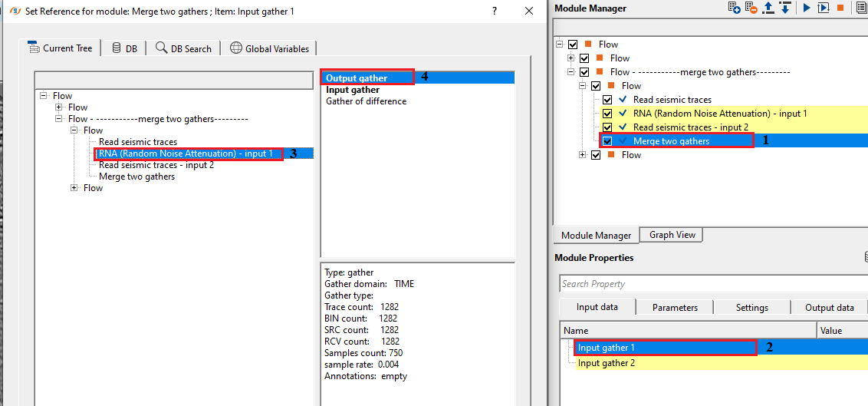This screenshot has width=868, height=406.
Task: Toggle checkbox of top-level Flow in Module Manager
Action: (573, 45)
